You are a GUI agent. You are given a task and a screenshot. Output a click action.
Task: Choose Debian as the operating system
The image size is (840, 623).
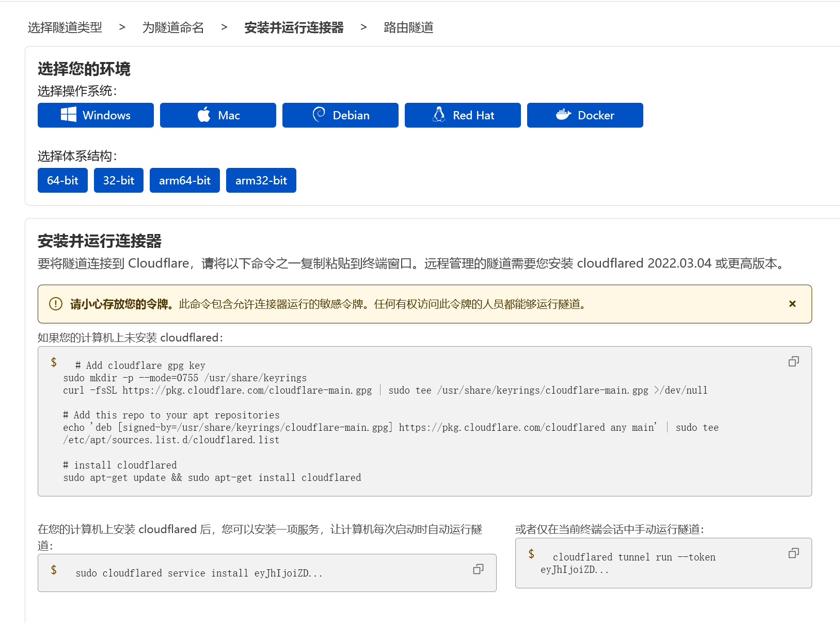340,115
